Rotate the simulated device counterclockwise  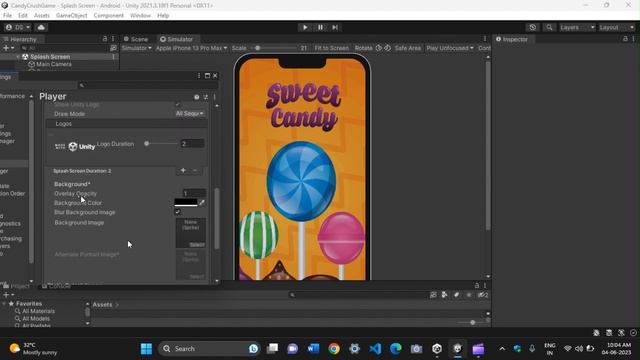(x=378, y=48)
